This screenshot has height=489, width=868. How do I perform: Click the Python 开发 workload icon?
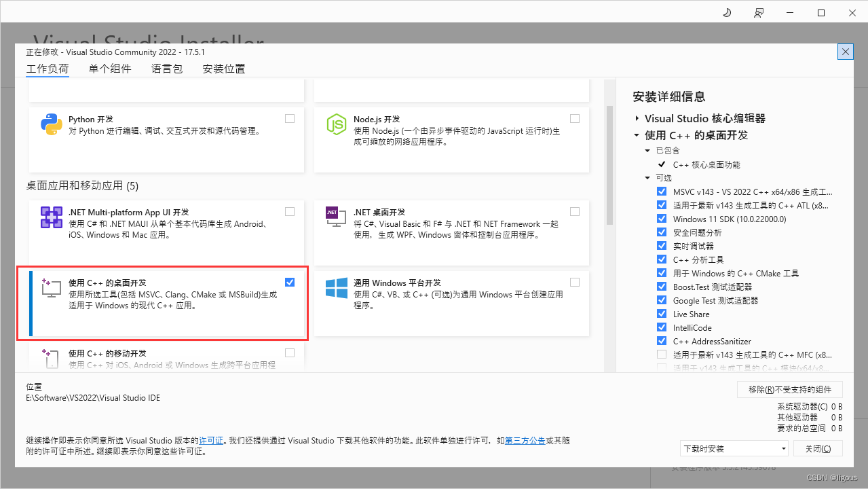pos(52,125)
